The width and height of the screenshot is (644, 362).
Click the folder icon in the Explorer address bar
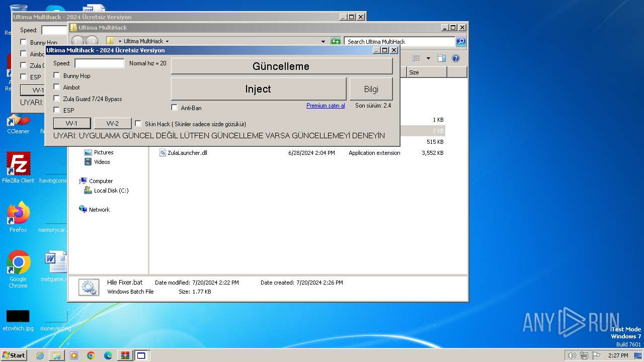coord(111,41)
